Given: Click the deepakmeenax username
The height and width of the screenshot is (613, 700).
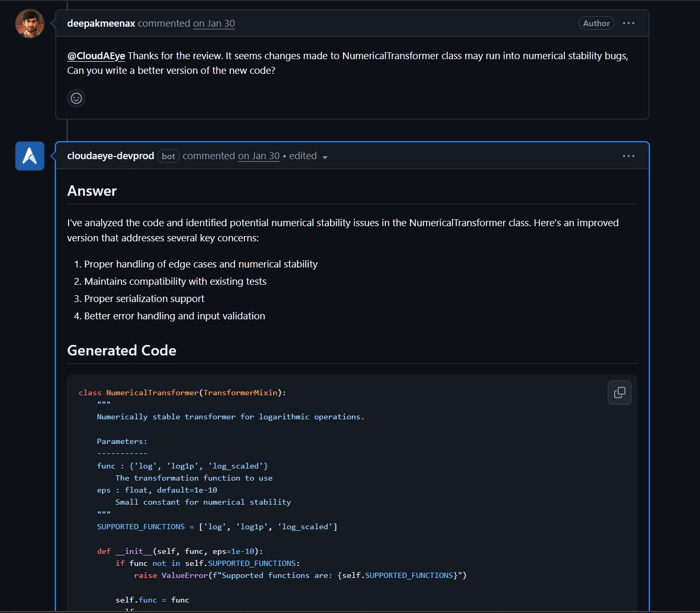Looking at the screenshot, I should tap(101, 24).
